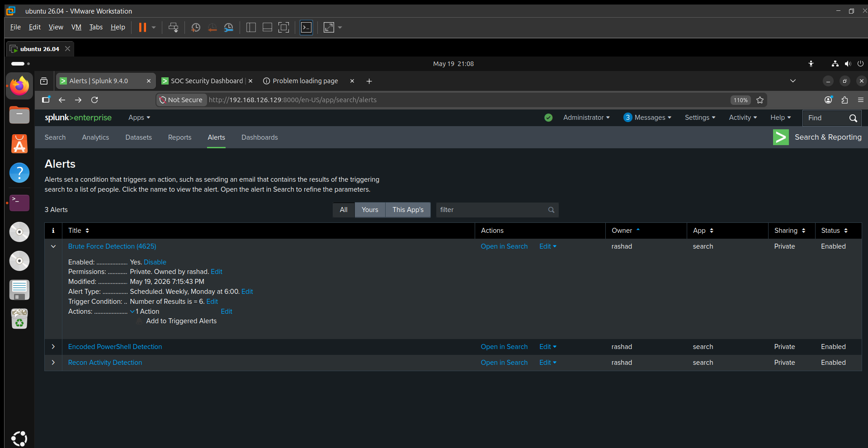Collapse the 1 Action chevron

pos(132,311)
